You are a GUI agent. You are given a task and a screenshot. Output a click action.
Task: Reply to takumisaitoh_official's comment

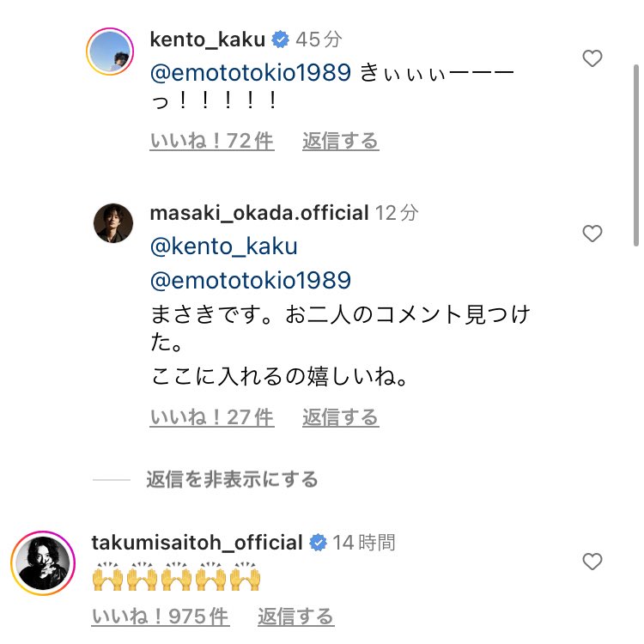pos(295,617)
